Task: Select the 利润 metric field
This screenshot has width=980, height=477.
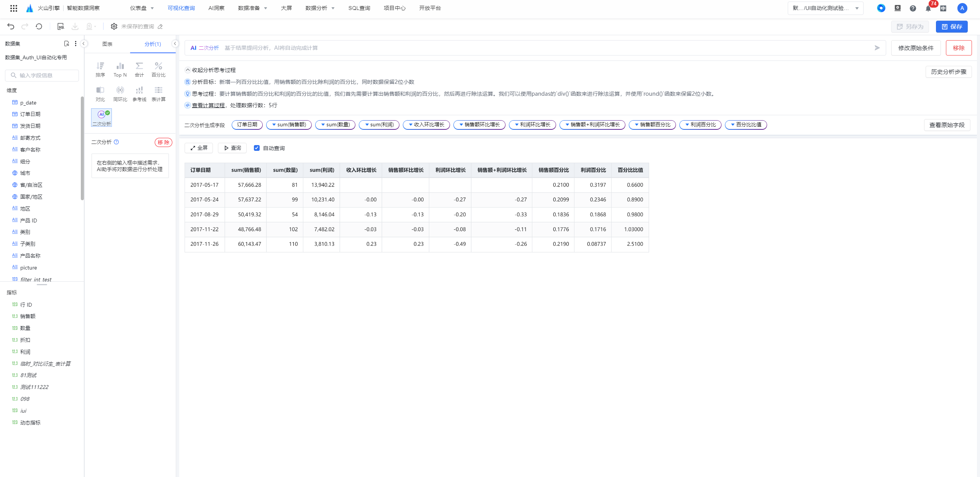Action: pyautogui.click(x=25, y=352)
